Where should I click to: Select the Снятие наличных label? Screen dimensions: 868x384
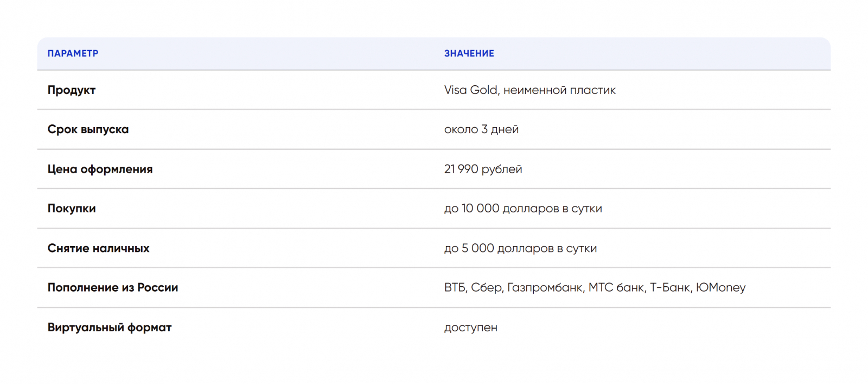pyautogui.click(x=98, y=248)
